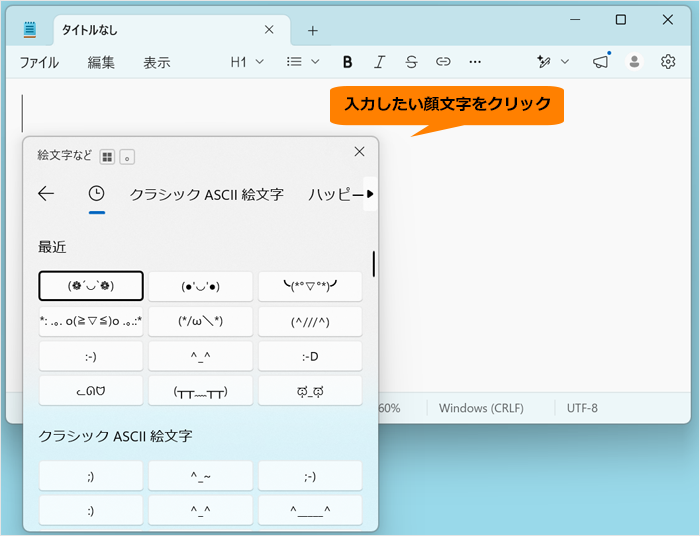Apply strikethrough formatting
This screenshot has height=536, width=700.
tap(411, 62)
